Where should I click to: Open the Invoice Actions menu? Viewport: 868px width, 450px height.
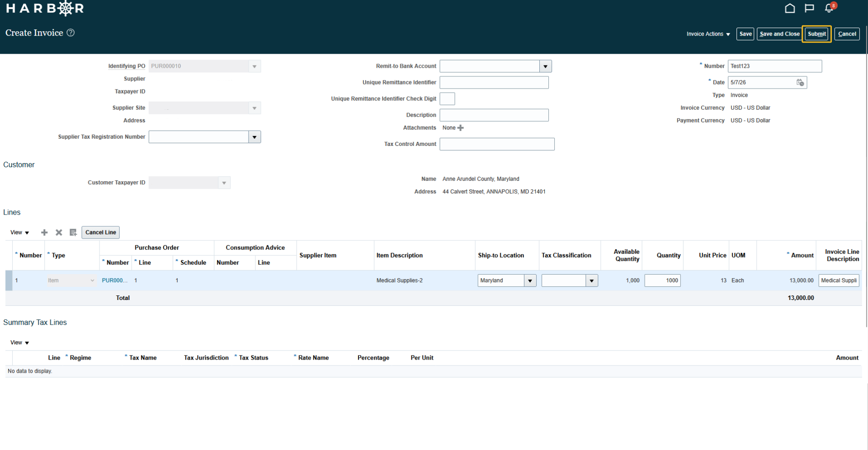[708, 34]
